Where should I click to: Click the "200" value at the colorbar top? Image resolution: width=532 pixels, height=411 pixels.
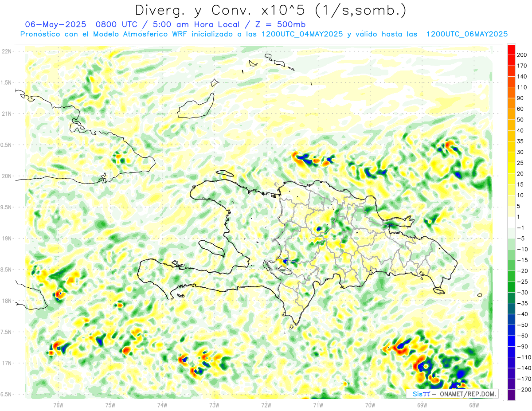point(523,55)
